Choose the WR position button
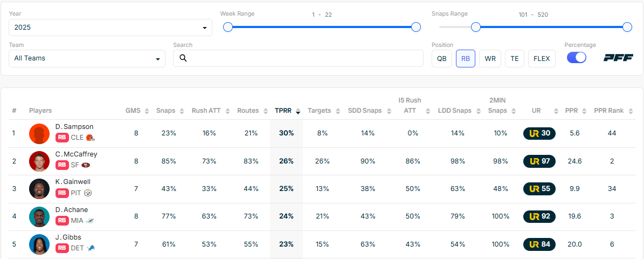Viewport: 644px width, 259px height. pyautogui.click(x=490, y=58)
